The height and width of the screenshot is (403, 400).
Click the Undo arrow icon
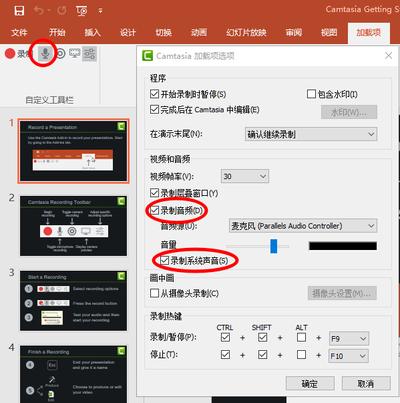pos(38,11)
